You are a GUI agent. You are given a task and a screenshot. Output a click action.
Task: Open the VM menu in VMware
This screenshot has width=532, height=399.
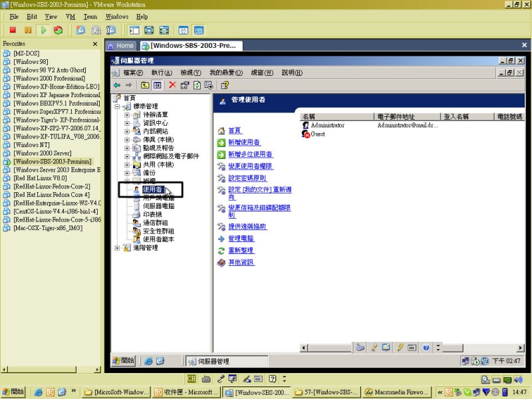70,17
